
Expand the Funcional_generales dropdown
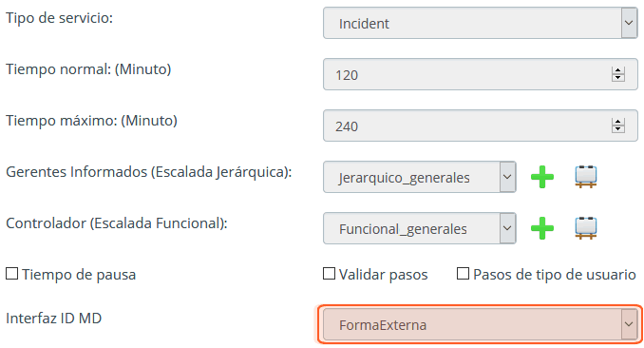419,228
